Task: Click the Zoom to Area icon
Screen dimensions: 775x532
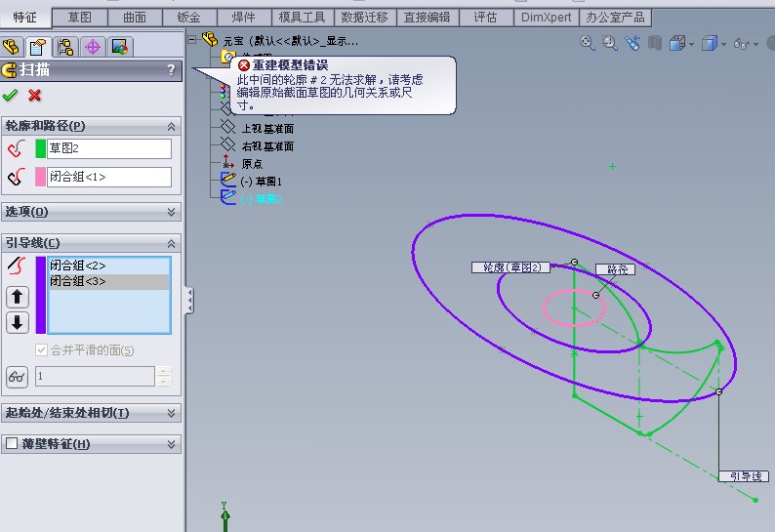Action: pyautogui.click(x=609, y=44)
